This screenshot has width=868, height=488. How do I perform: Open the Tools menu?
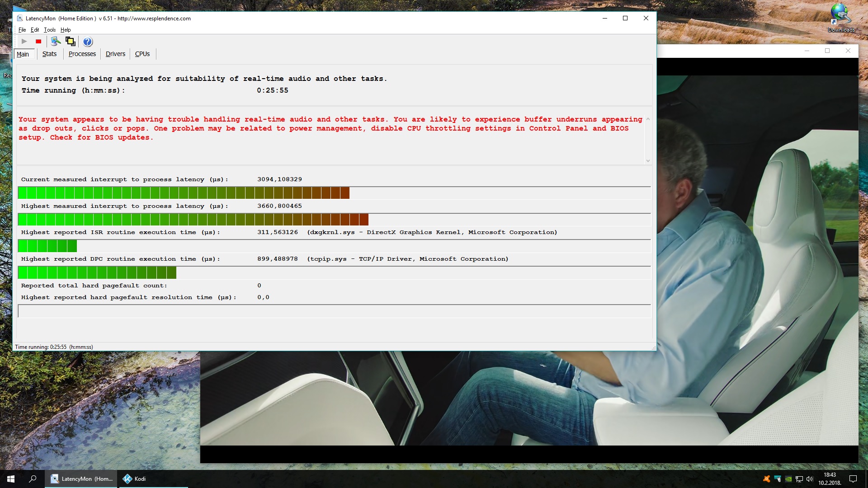pos(50,30)
